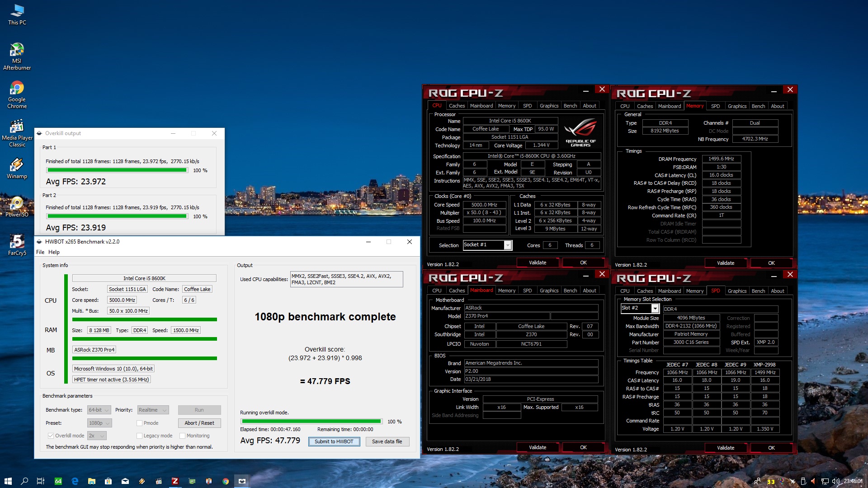
Task: Launch FarCry5 from the desktop
Action: coord(17,245)
